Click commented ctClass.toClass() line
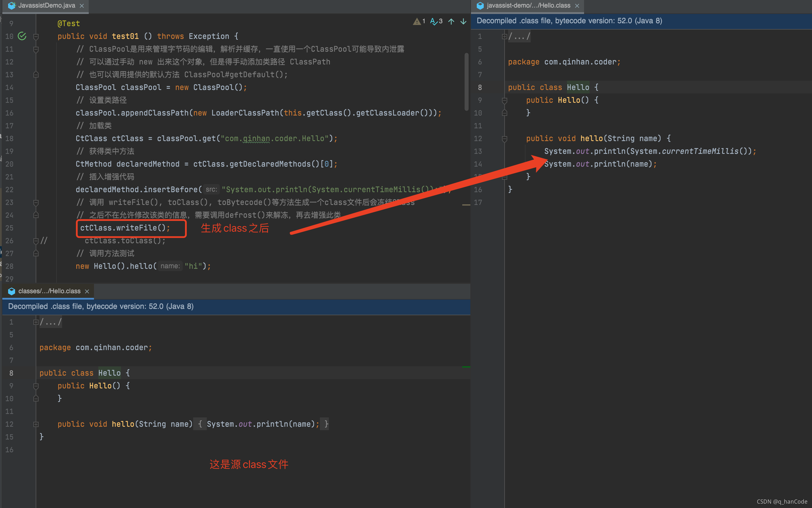This screenshot has height=508, width=812. pyautogui.click(x=125, y=241)
